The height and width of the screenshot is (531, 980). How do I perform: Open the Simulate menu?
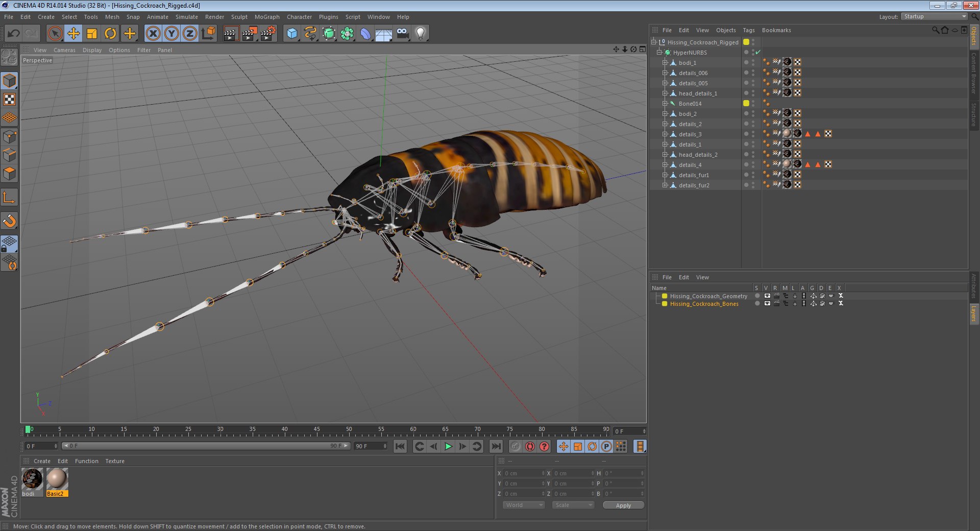click(x=187, y=17)
